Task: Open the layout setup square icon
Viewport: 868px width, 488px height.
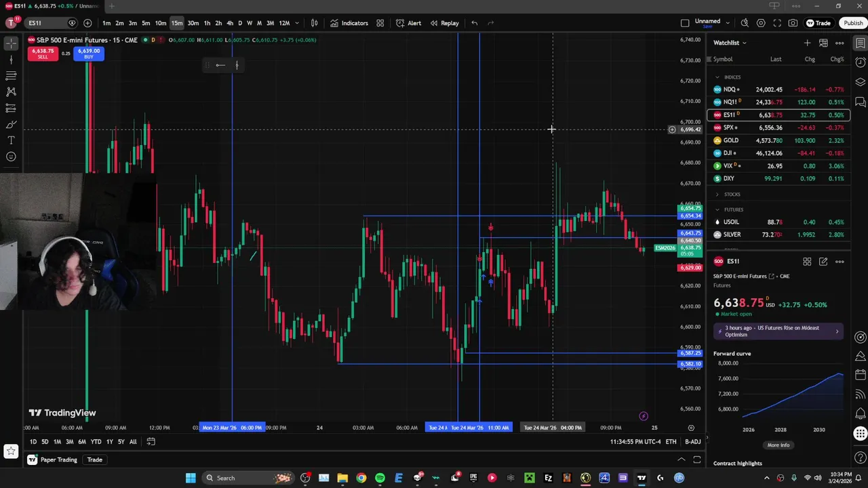Action: click(685, 23)
